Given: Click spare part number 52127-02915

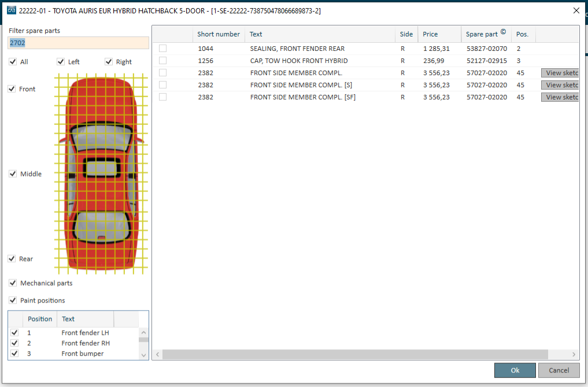Looking at the screenshot, I should (487, 61).
